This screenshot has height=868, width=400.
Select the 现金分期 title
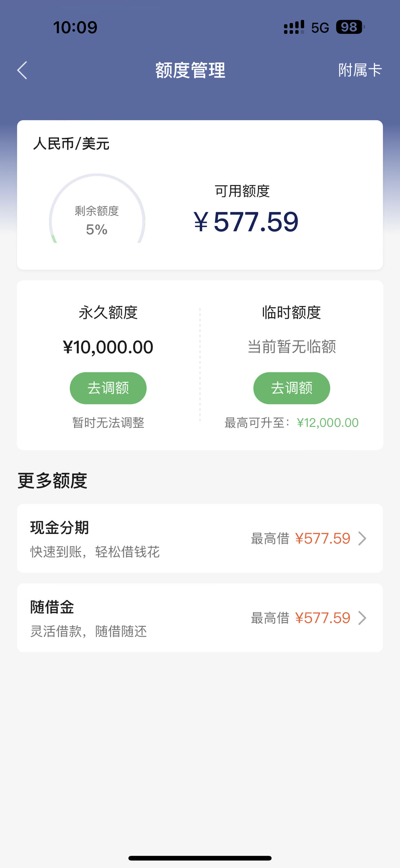click(x=60, y=528)
